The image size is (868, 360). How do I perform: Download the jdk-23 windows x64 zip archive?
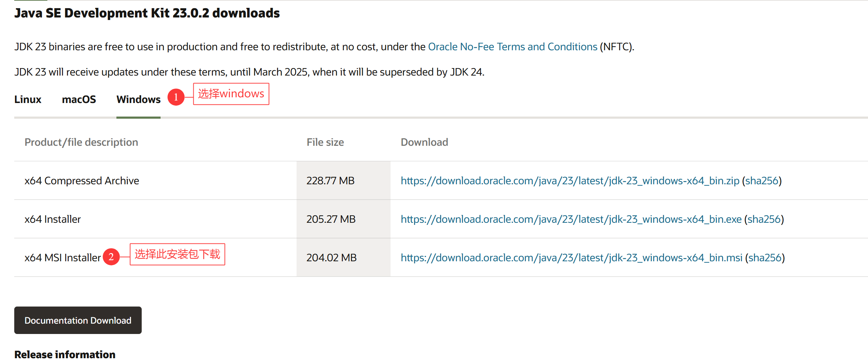[570, 181]
